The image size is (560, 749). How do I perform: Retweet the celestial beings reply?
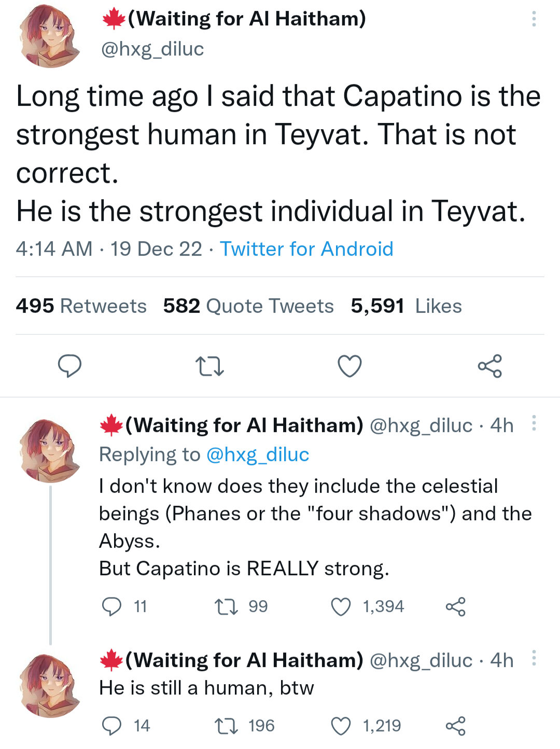[x=227, y=606]
